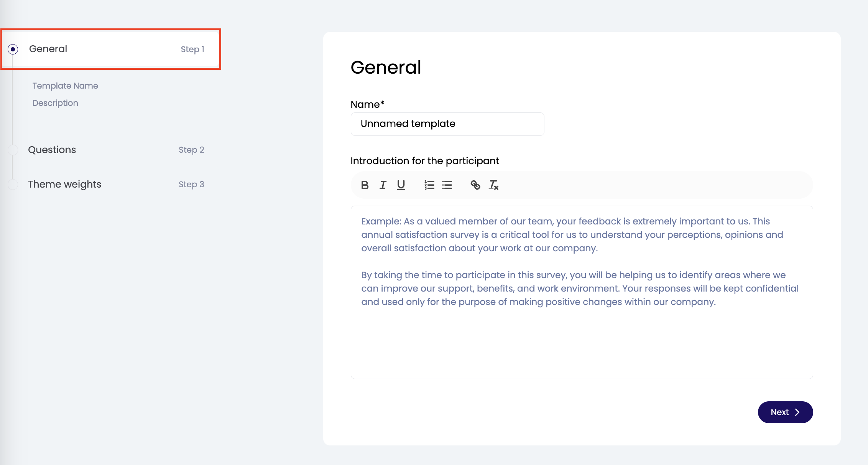Select the Questions step circle indicator
The width and height of the screenshot is (868, 465).
point(13,150)
